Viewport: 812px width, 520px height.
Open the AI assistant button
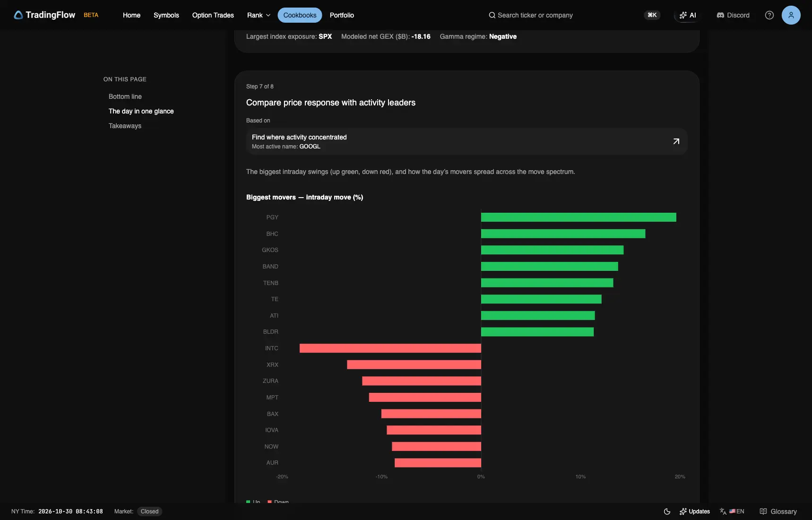pos(688,15)
